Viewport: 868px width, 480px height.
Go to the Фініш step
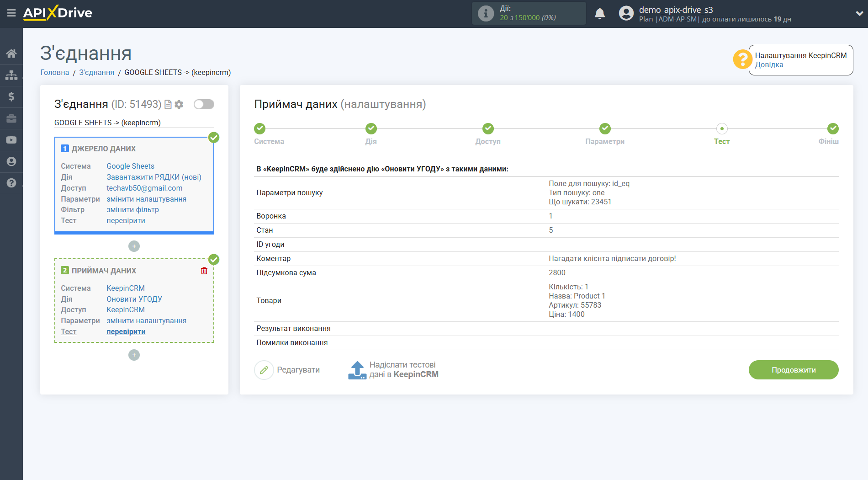833,128
